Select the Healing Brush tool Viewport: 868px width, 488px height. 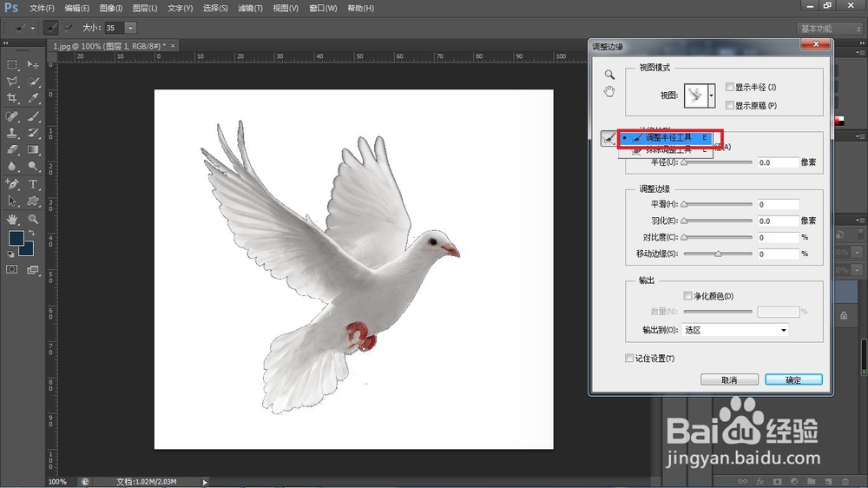12,116
